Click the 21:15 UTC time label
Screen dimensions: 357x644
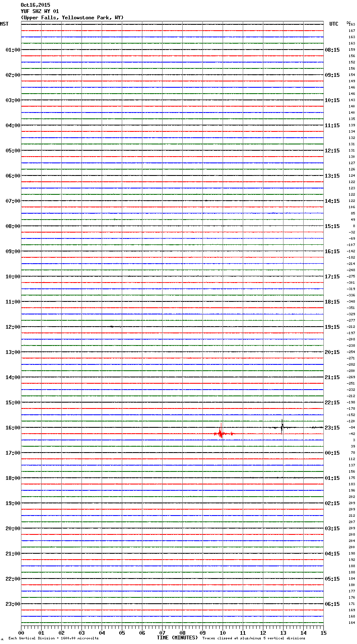[x=332, y=377]
